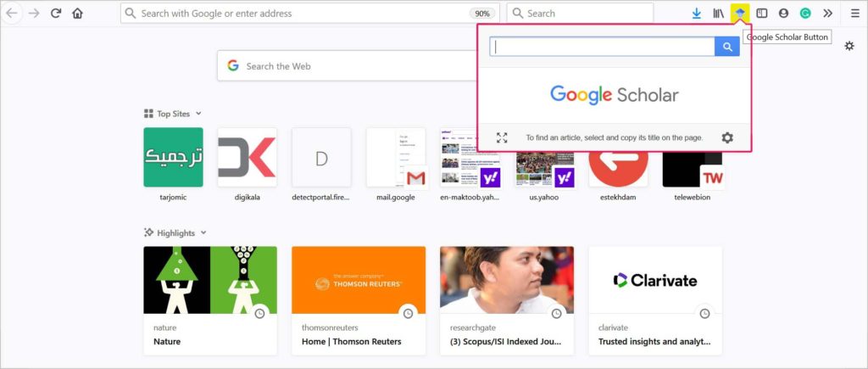Click the toolbar Search box

[x=580, y=14]
